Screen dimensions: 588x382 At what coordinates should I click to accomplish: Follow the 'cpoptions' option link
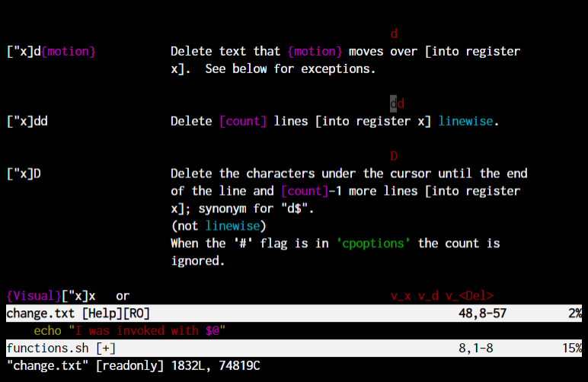pos(373,244)
